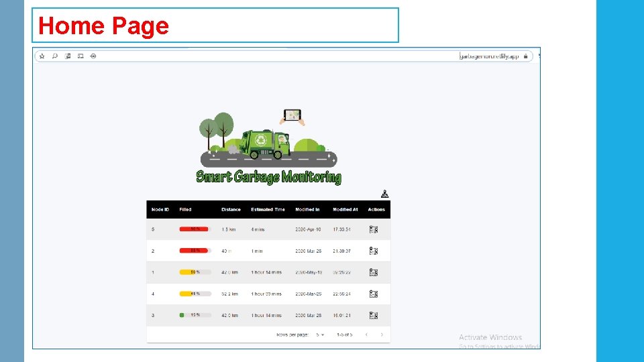Open route map action for Node 2
Screen dimensions: 644x362
[x=374, y=251]
